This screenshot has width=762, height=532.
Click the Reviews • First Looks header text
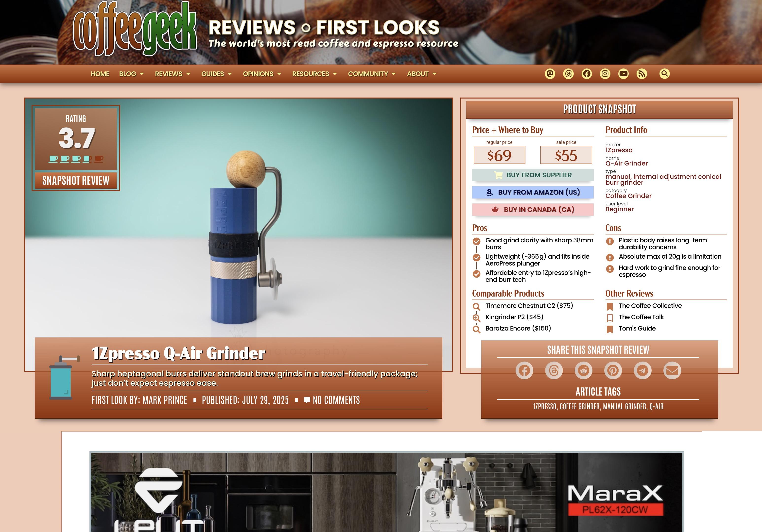click(324, 27)
